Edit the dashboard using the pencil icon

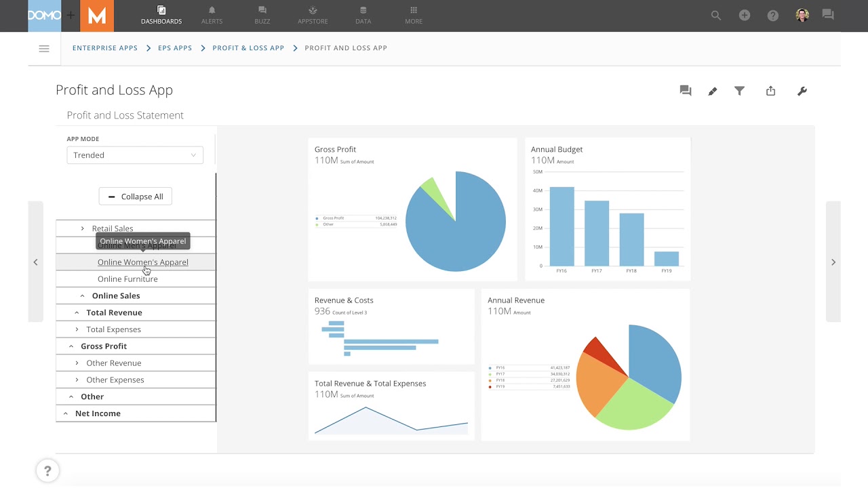(x=712, y=90)
